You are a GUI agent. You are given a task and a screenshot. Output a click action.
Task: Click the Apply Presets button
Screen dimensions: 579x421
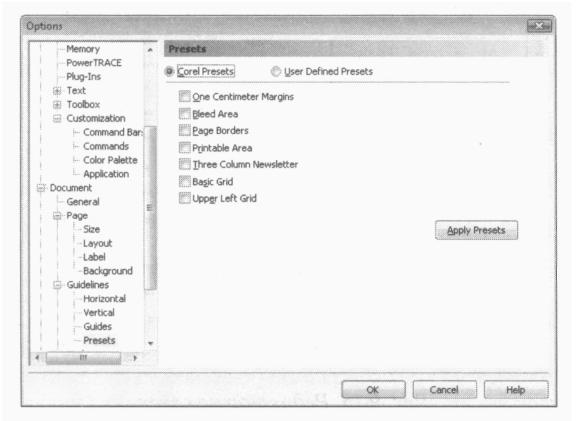tap(476, 230)
